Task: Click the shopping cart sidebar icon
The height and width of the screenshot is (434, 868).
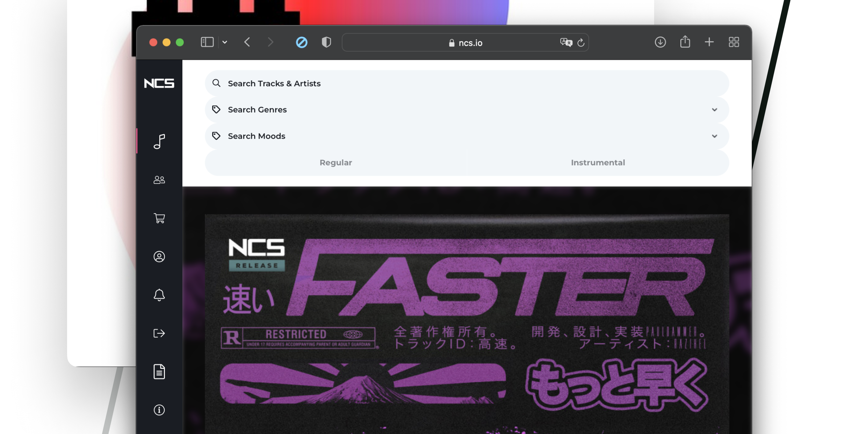Action: tap(159, 218)
